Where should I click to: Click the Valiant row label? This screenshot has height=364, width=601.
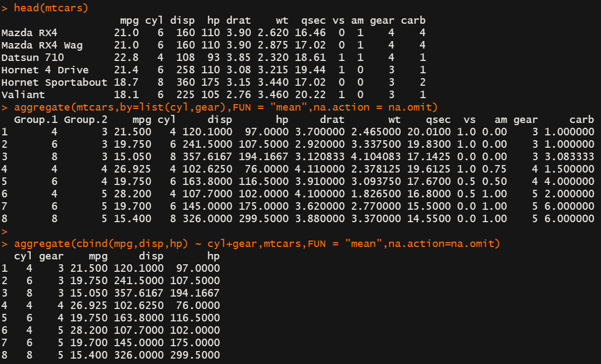pyautogui.click(x=24, y=94)
